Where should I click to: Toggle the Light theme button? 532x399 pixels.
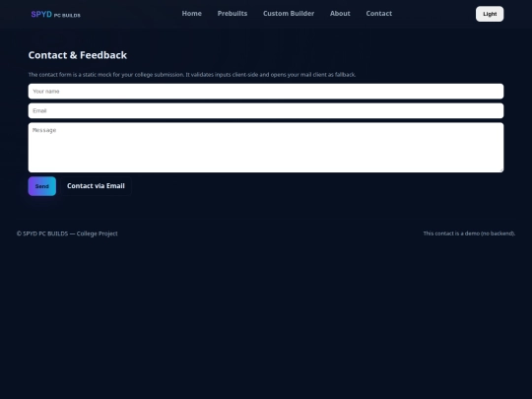pos(490,14)
